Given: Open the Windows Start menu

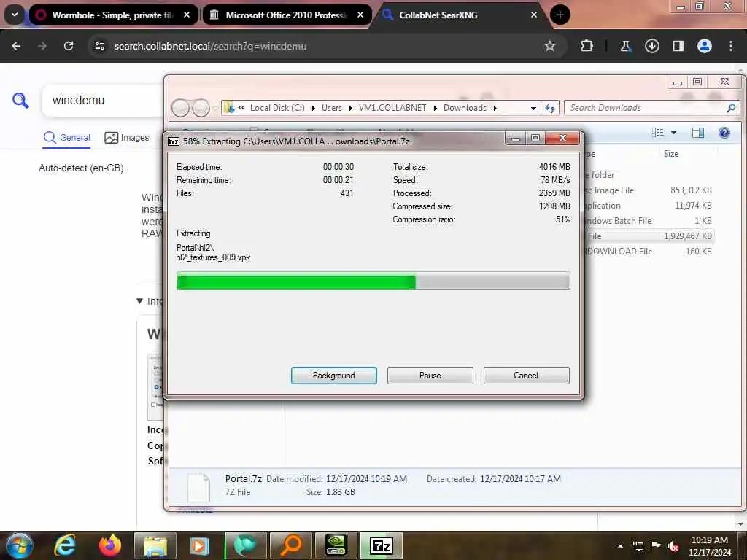Looking at the screenshot, I should [20, 545].
